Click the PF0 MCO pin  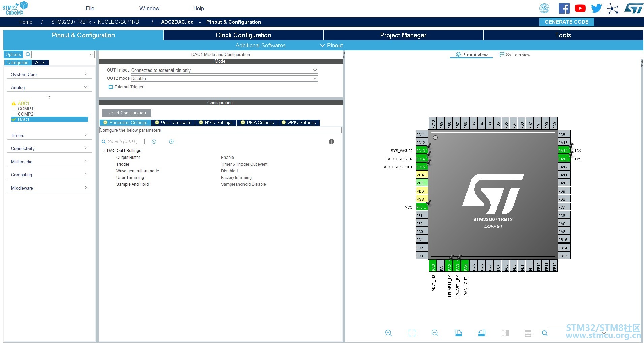click(422, 207)
